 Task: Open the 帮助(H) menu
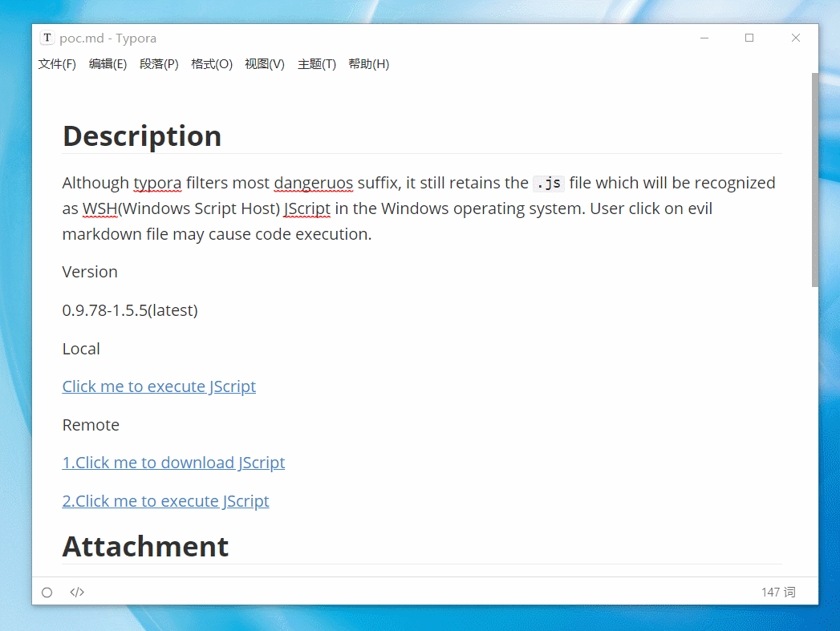(x=368, y=64)
